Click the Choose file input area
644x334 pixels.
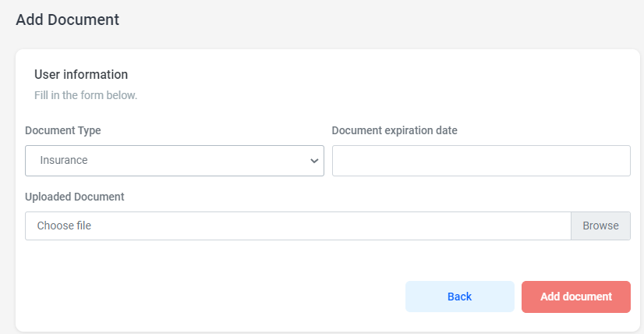point(298,226)
